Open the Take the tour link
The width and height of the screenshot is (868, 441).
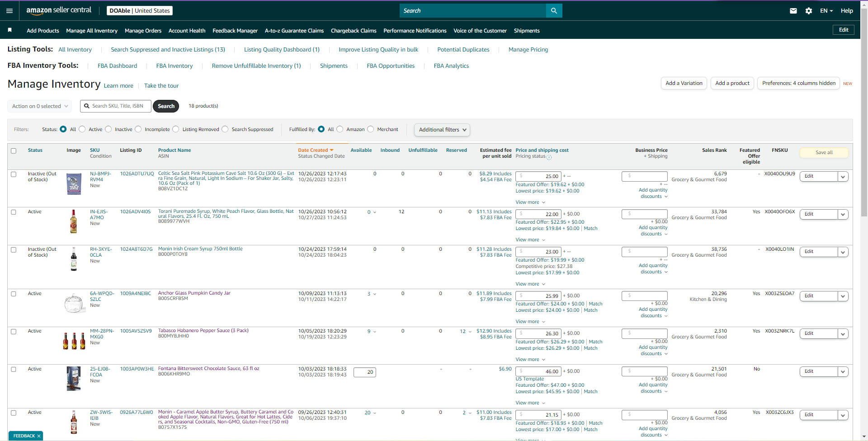[x=161, y=86]
